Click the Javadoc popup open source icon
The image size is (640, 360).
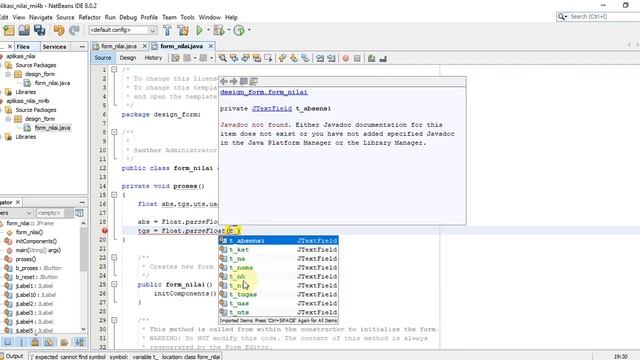click(253, 81)
